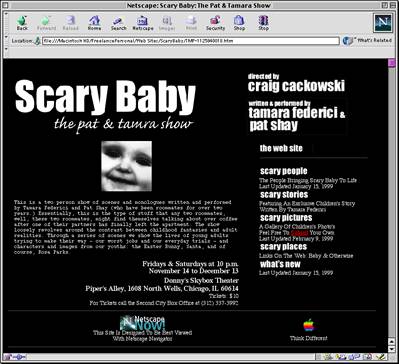Viewport: 399px width, 364px height.
Task: Go back with the Back toolbar button
Action: pos(22,23)
